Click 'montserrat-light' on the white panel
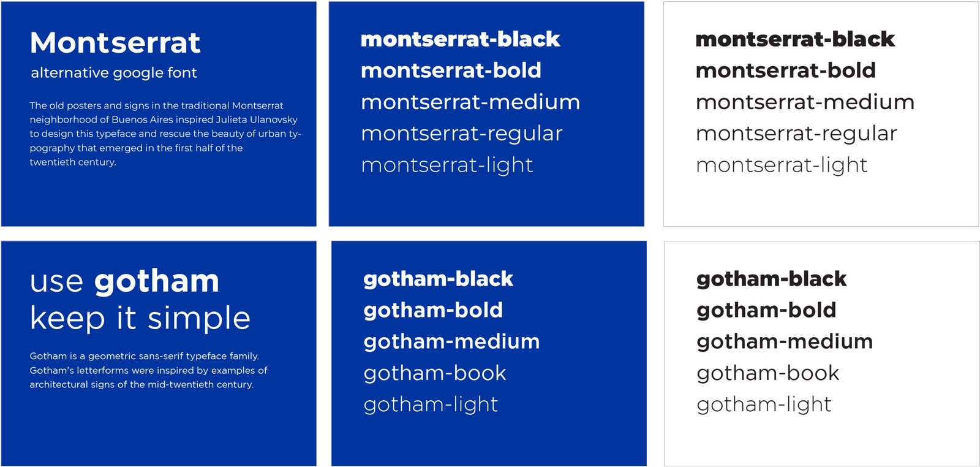 click(x=782, y=165)
